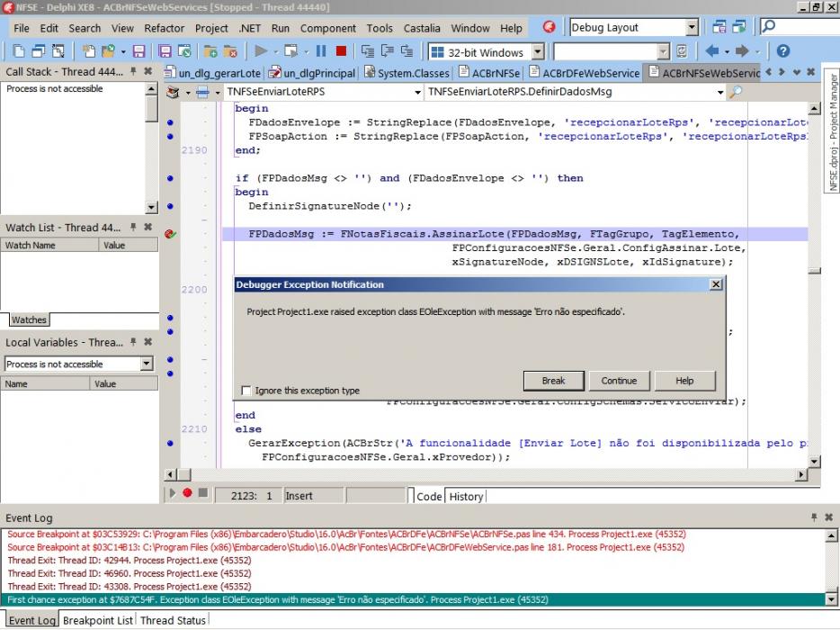840x630 pixels.
Task: Close the Watch List panel
Action: coord(148,228)
